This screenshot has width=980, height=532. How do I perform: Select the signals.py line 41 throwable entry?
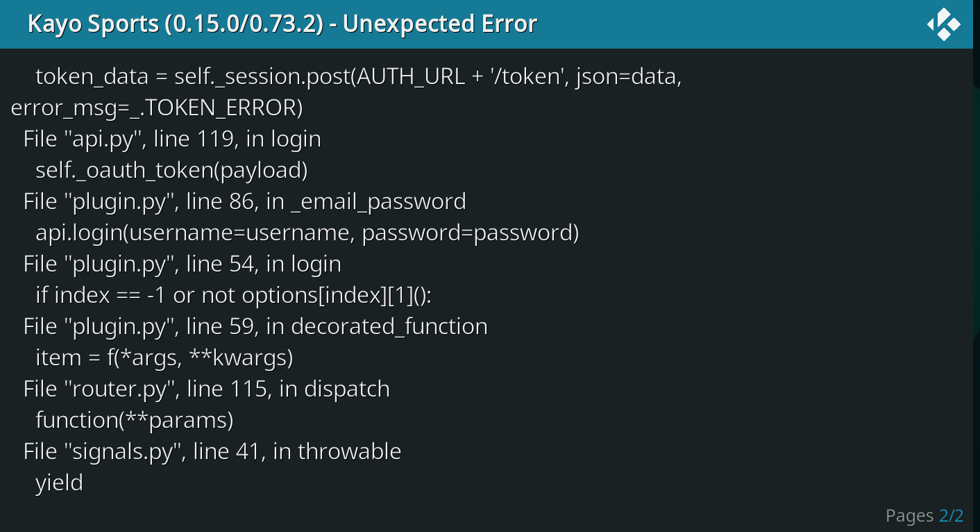coord(212,451)
